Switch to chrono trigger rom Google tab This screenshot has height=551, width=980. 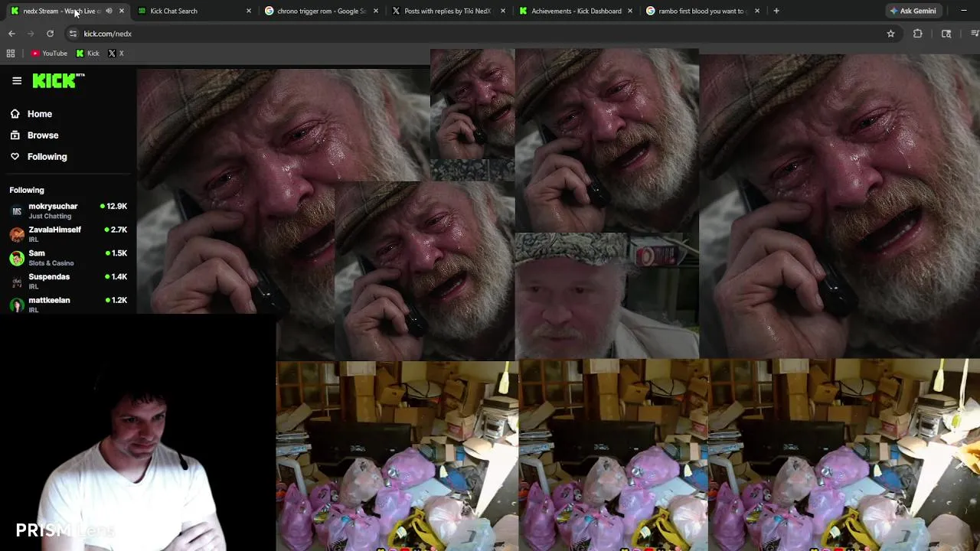pos(321,11)
